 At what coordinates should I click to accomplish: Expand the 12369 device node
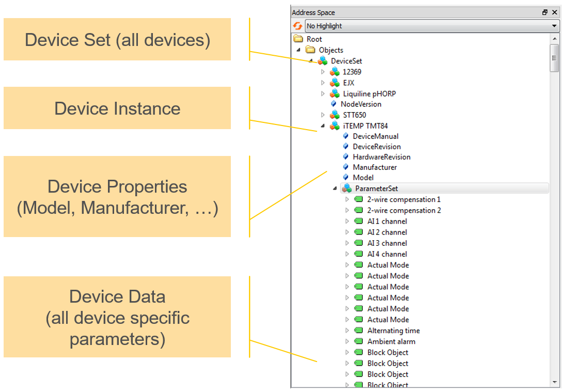pos(323,72)
